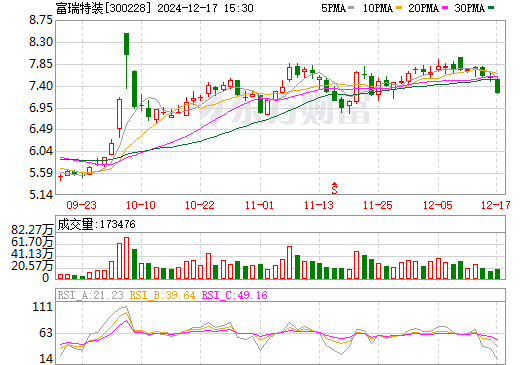Click the 09-23 date axis label
Image resolution: width=520 pixels, height=365 pixels.
(81, 205)
